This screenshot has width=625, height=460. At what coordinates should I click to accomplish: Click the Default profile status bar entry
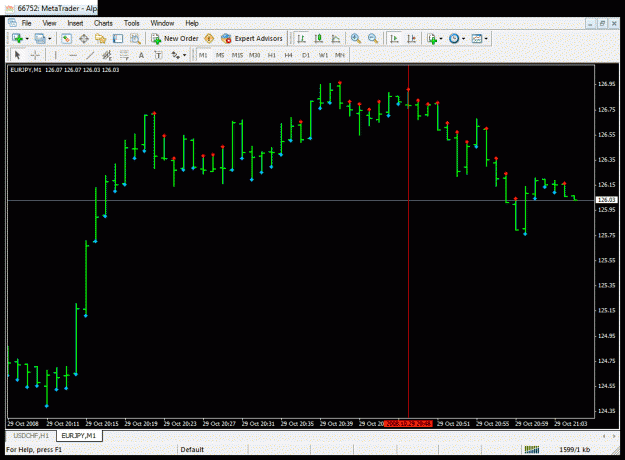coord(192,450)
